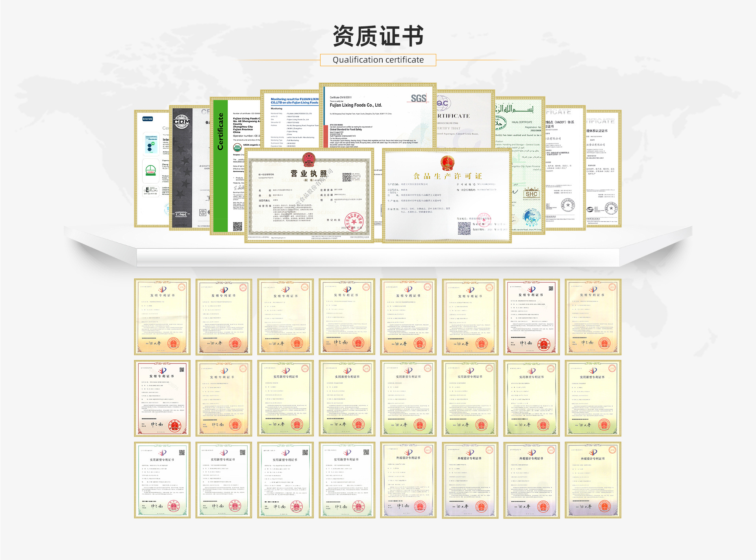Open the second white 实用新型专利证书 in bottom row

224,480
